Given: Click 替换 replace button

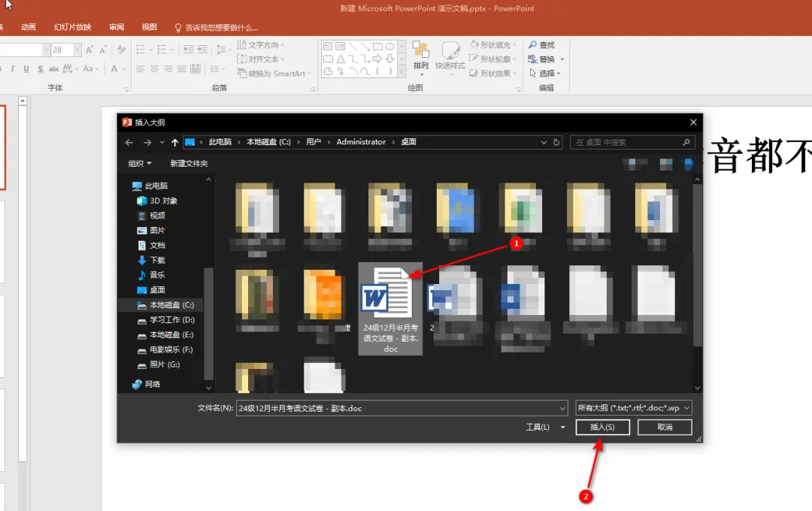Looking at the screenshot, I should tap(541, 59).
